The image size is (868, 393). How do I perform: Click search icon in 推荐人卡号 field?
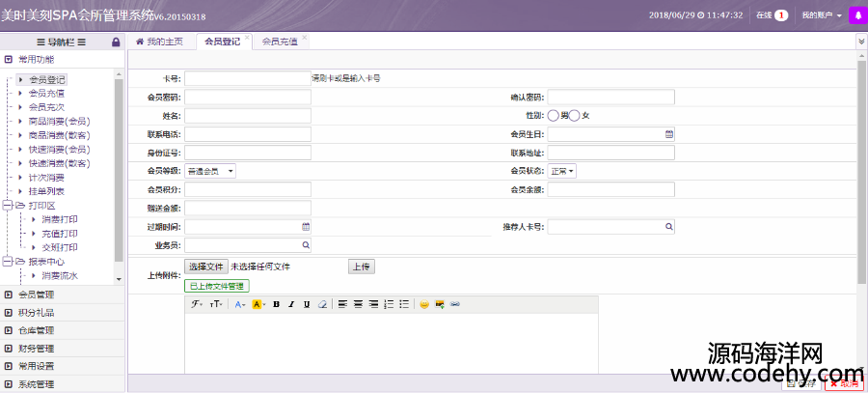coord(668,227)
